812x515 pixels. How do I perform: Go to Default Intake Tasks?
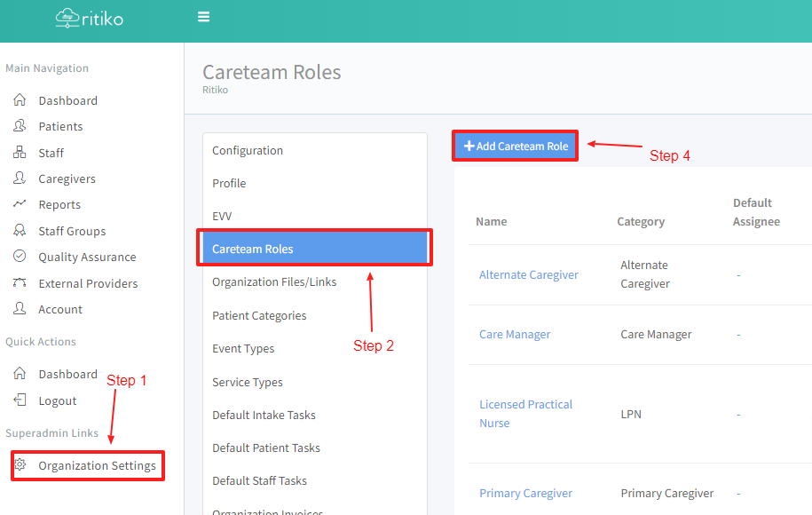point(264,415)
